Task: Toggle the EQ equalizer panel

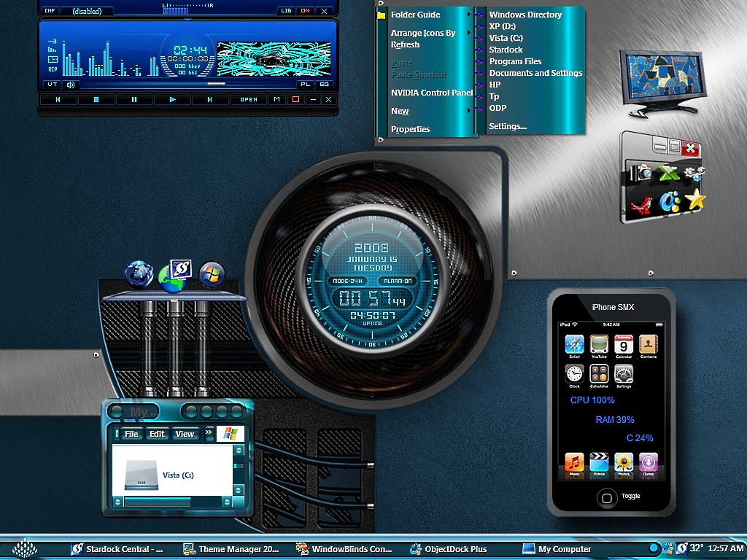Action: 324,85
